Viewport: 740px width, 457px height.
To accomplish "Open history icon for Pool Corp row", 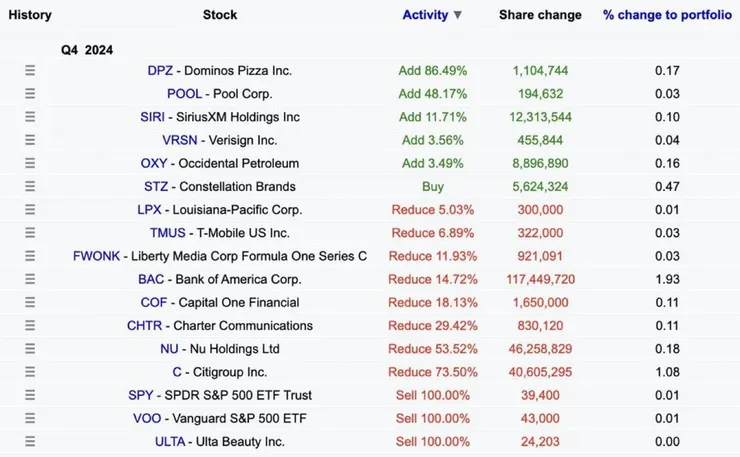I will (x=30, y=94).
